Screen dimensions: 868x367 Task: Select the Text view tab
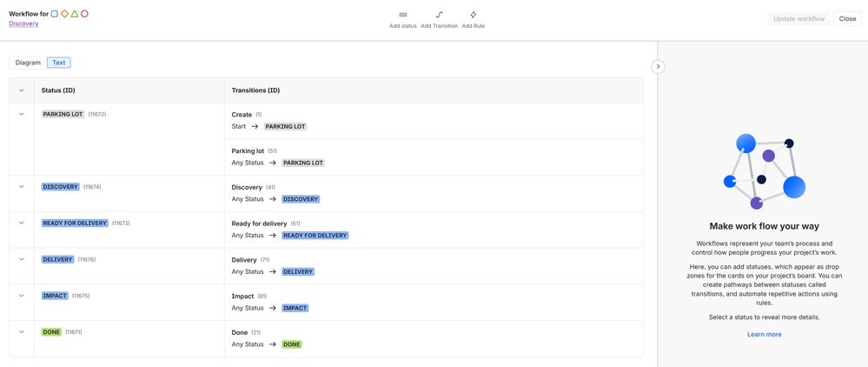coord(59,63)
